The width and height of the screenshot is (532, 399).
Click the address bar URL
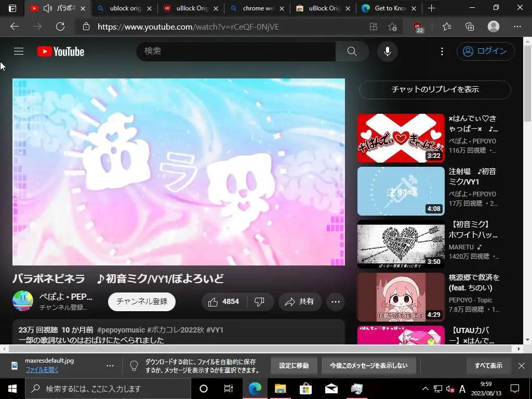(x=188, y=27)
